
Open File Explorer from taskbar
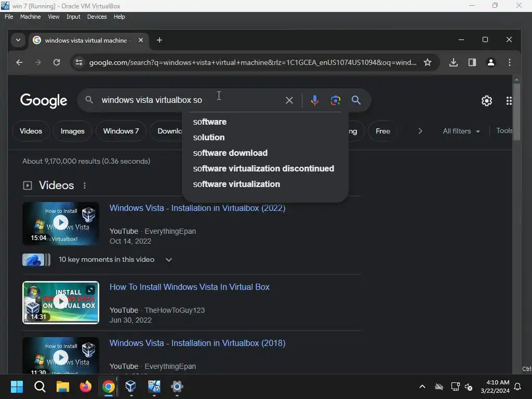[63, 387]
